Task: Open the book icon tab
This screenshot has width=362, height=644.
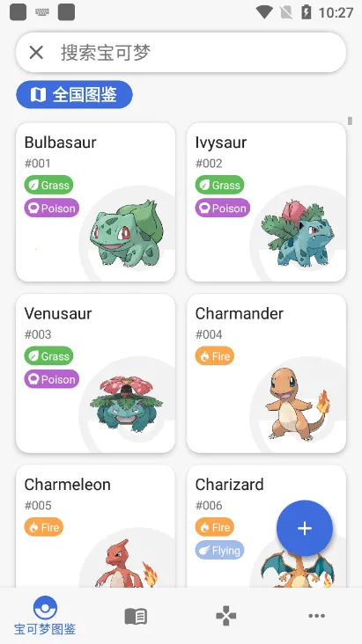Action: (136, 616)
